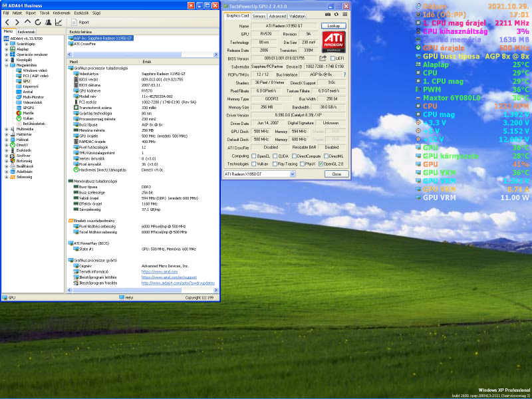Expand the Sebesség tree node

6,177
